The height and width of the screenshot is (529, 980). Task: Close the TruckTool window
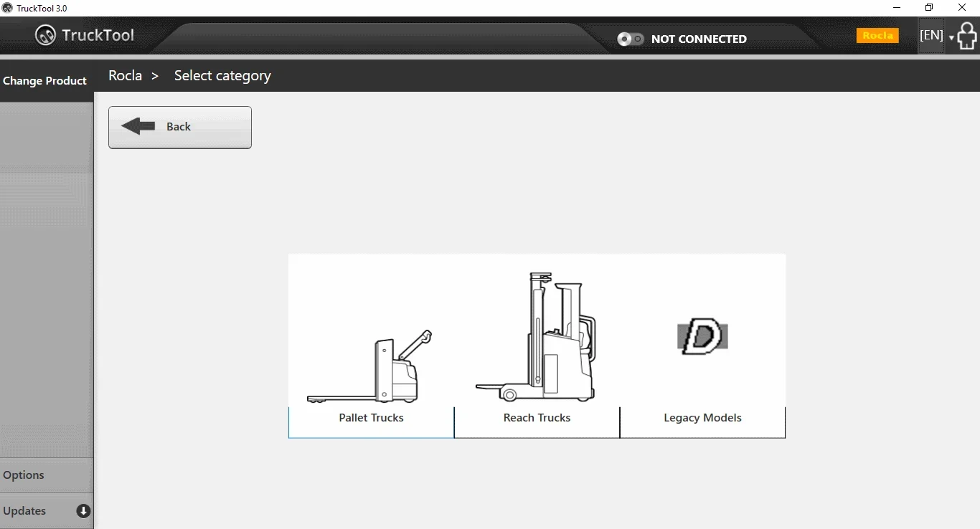pyautogui.click(x=962, y=8)
